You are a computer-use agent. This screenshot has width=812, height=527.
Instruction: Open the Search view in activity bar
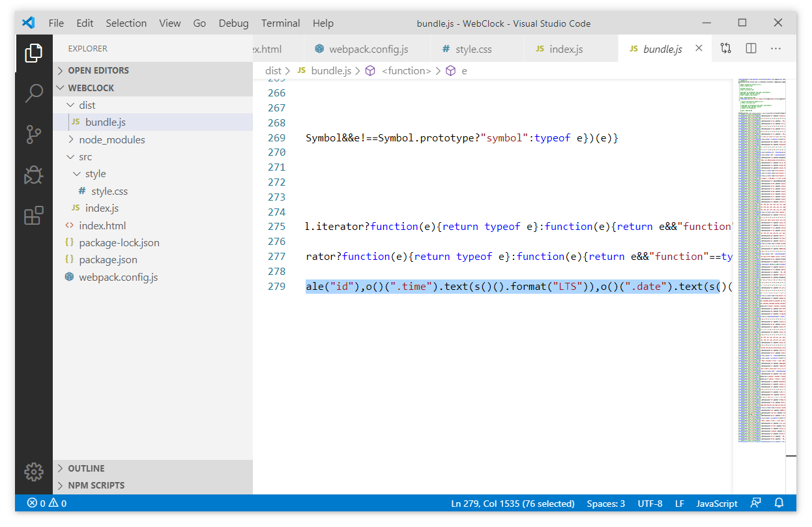point(34,93)
